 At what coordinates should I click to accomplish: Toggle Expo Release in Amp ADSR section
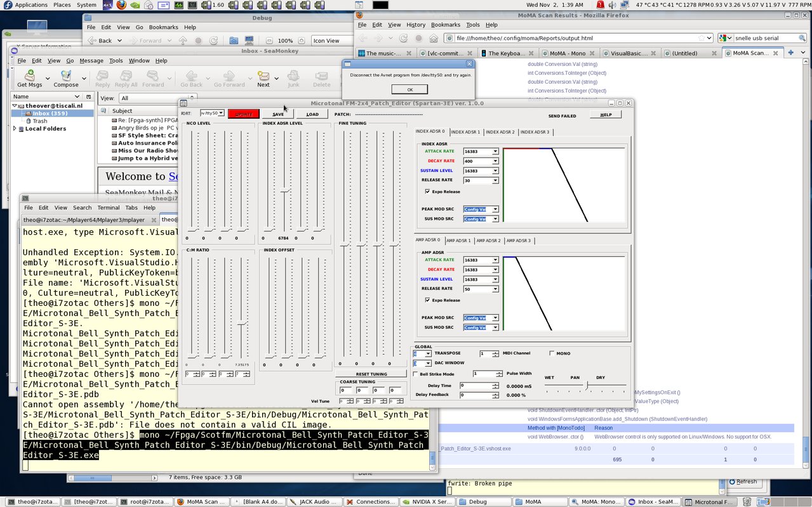[427, 300]
